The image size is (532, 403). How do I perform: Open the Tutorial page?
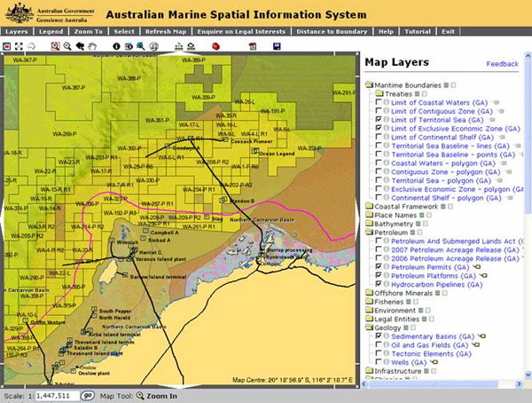coord(418,32)
